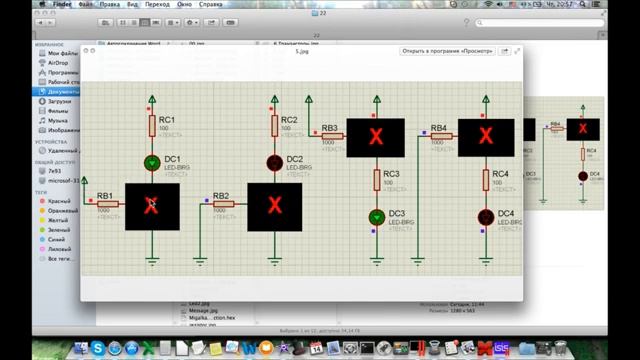The height and width of the screenshot is (360, 640).
Task: Open the arrange-by dropdown in toolbar
Action: click(173, 23)
